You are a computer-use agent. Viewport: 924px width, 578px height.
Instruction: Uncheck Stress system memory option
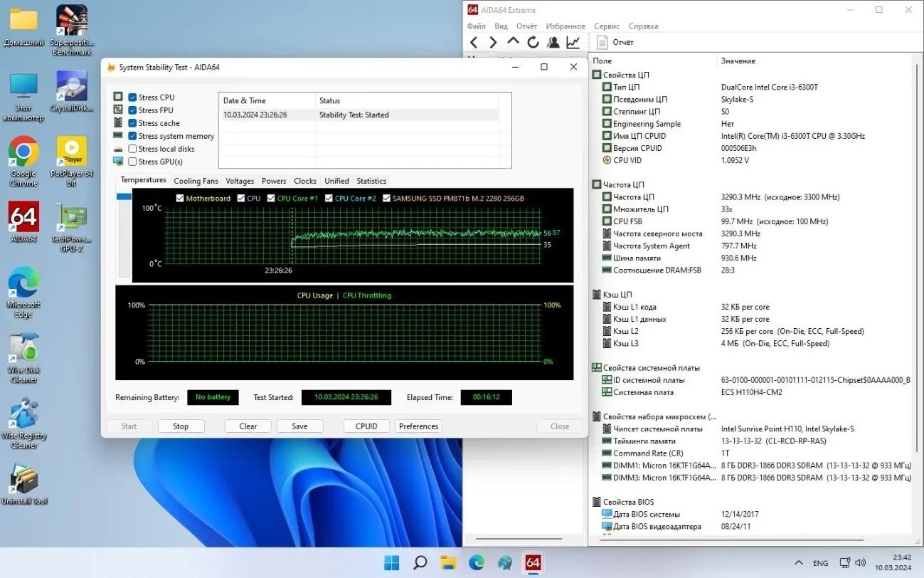132,135
